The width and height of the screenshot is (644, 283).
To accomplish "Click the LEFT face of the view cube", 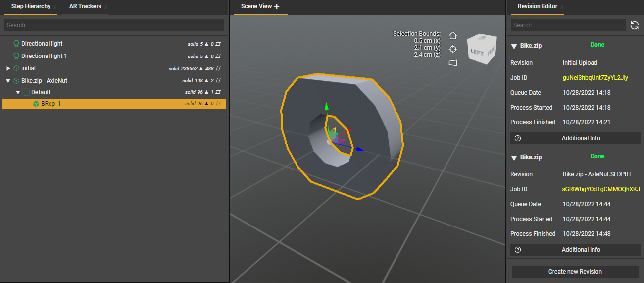I will tap(477, 52).
